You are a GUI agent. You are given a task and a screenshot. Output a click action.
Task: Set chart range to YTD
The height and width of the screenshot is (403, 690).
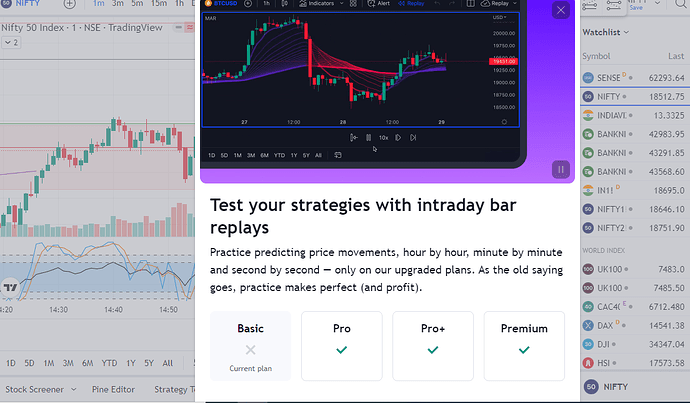tap(109, 363)
